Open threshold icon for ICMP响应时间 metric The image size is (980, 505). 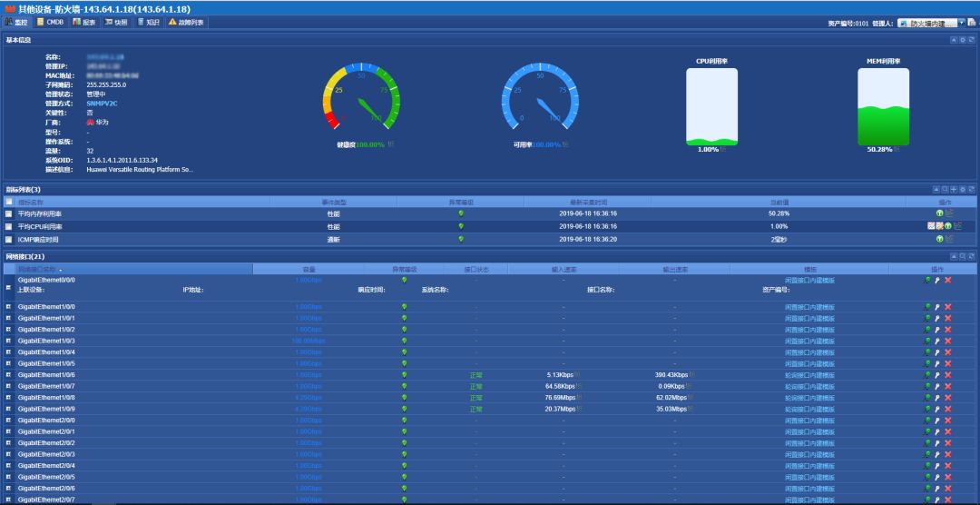pos(939,238)
